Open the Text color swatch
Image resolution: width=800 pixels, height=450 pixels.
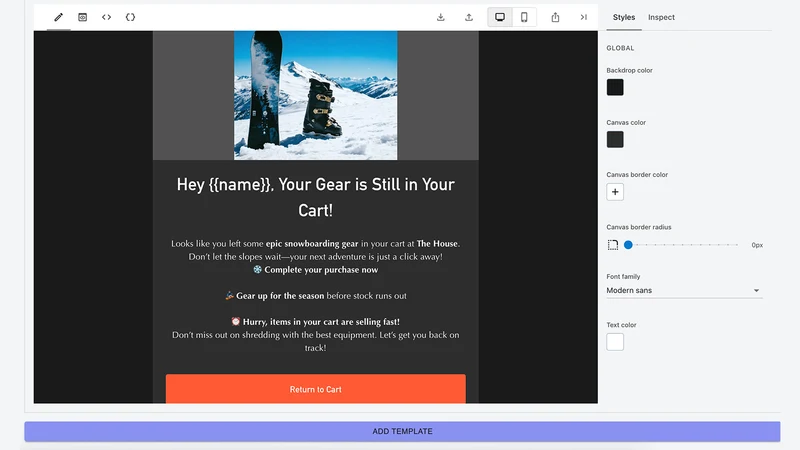coord(615,342)
